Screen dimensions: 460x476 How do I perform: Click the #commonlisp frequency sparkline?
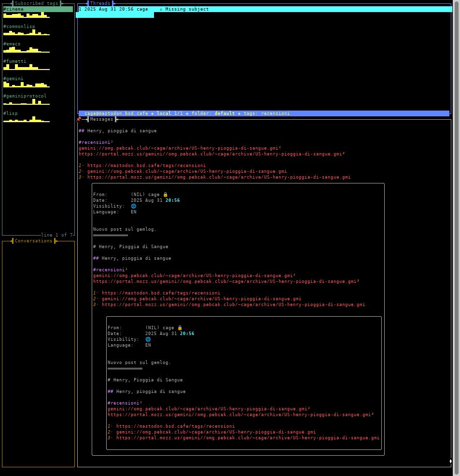pyautogui.click(x=27, y=32)
